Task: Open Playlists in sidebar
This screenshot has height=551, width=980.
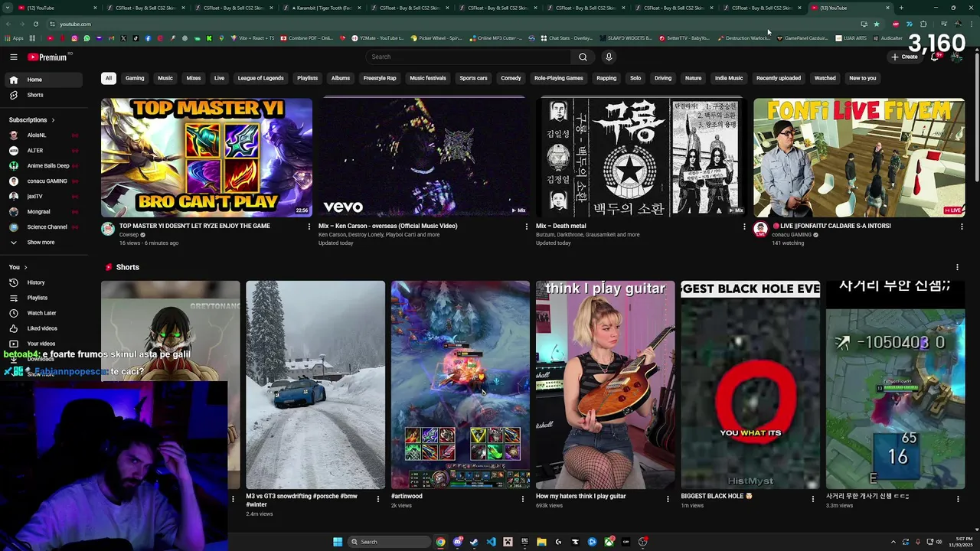Action: click(x=42, y=298)
